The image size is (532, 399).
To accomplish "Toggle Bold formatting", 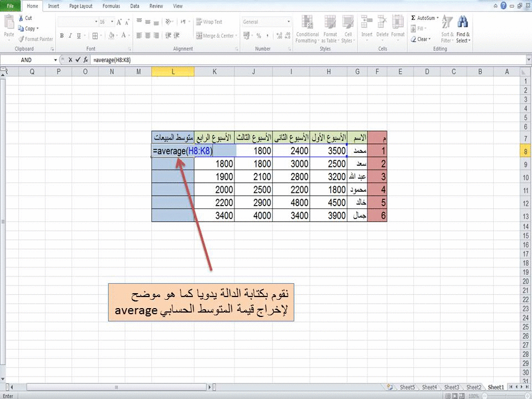I will (62, 35).
